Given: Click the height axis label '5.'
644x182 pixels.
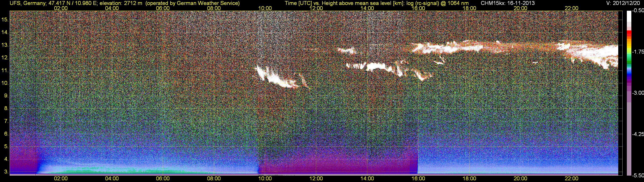Looking at the screenshot, I should coord(6,146).
